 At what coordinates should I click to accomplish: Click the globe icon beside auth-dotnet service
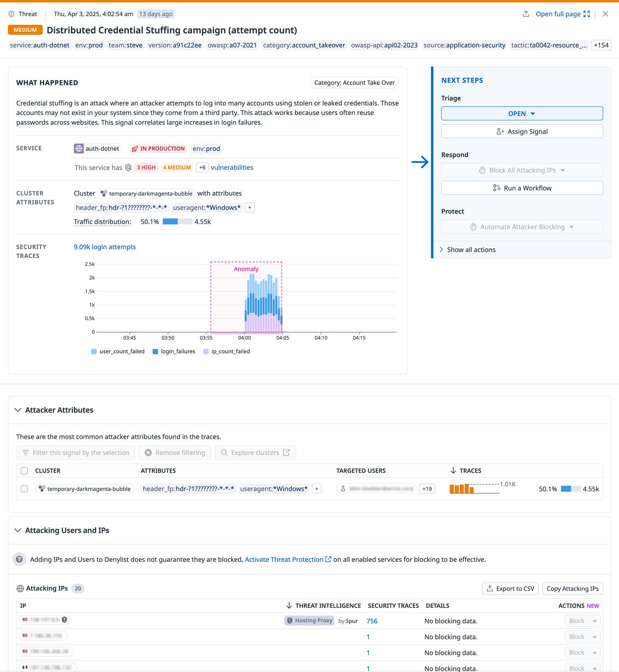point(79,149)
